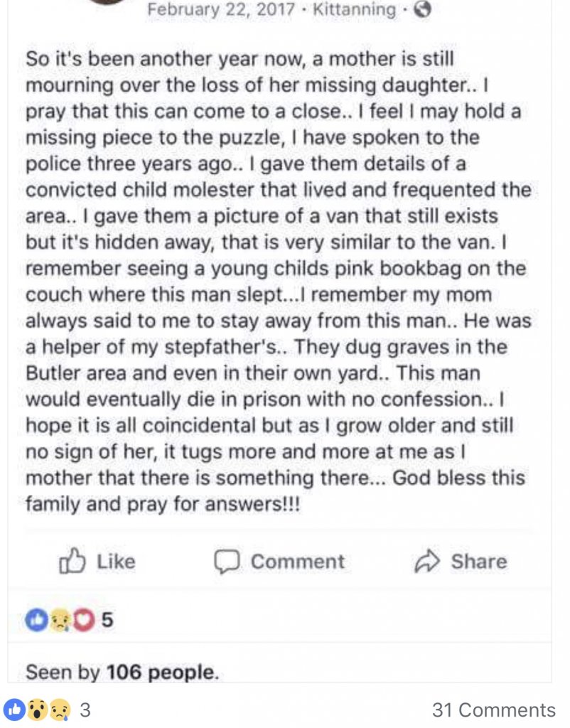Image resolution: width=570 pixels, height=728 pixels.
Task: Click the reaction count number 3
Action: pos(84,710)
